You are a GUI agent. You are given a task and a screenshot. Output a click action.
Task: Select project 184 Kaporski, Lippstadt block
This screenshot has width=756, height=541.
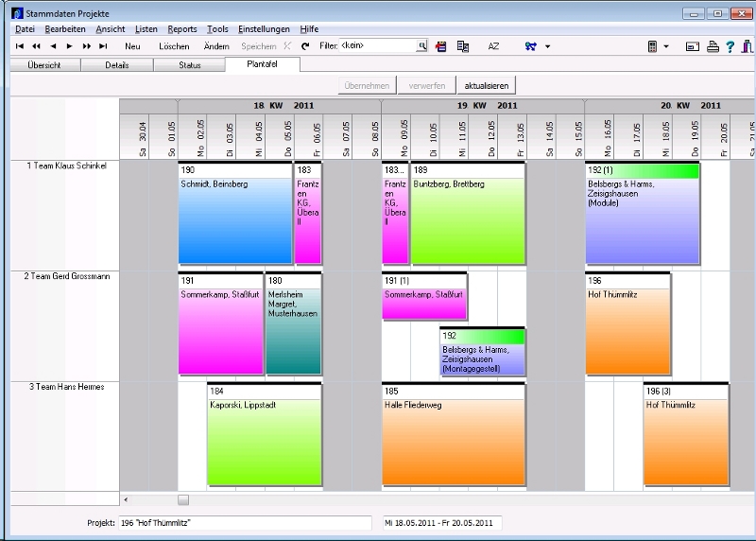click(265, 434)
